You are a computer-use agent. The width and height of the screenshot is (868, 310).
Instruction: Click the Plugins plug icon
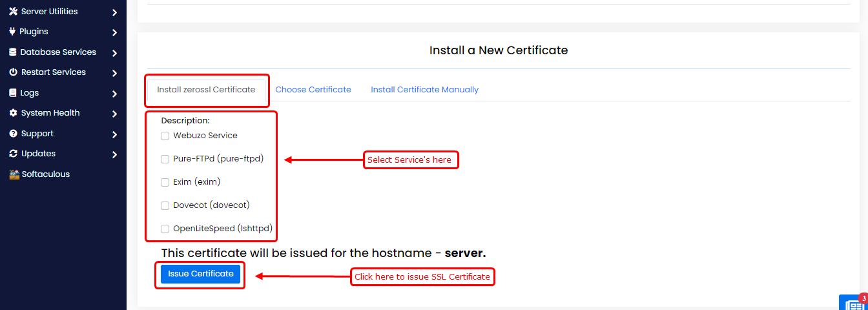pos(12,32)
